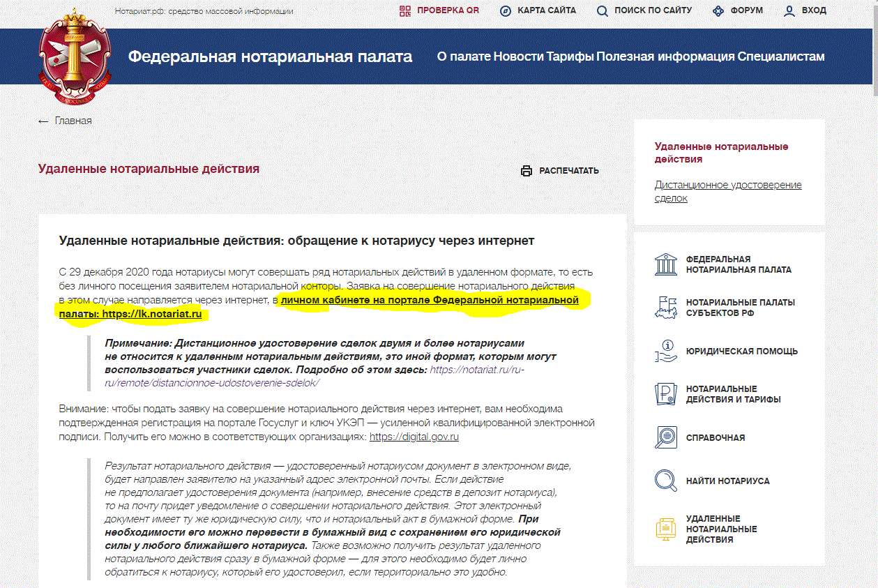Click the ФОРУМ link text

tap(747, 10)
